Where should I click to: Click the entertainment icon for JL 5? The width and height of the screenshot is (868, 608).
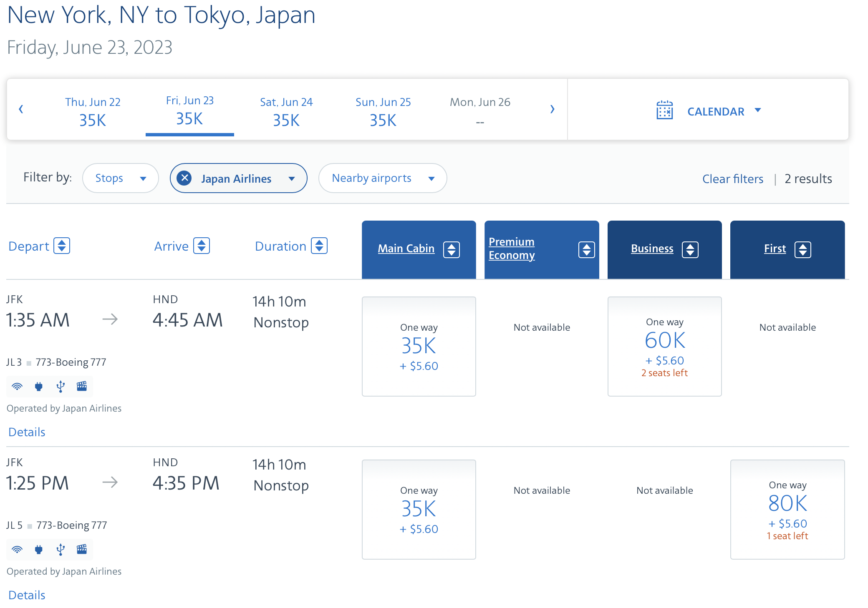click(x=82, y=549)
